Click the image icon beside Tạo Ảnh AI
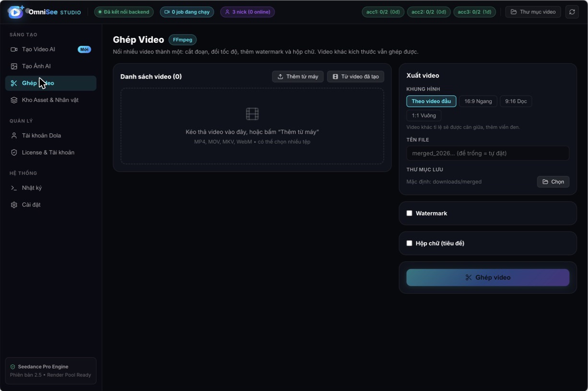The width and height of the screenshot is (588, 391). (14, 66)
